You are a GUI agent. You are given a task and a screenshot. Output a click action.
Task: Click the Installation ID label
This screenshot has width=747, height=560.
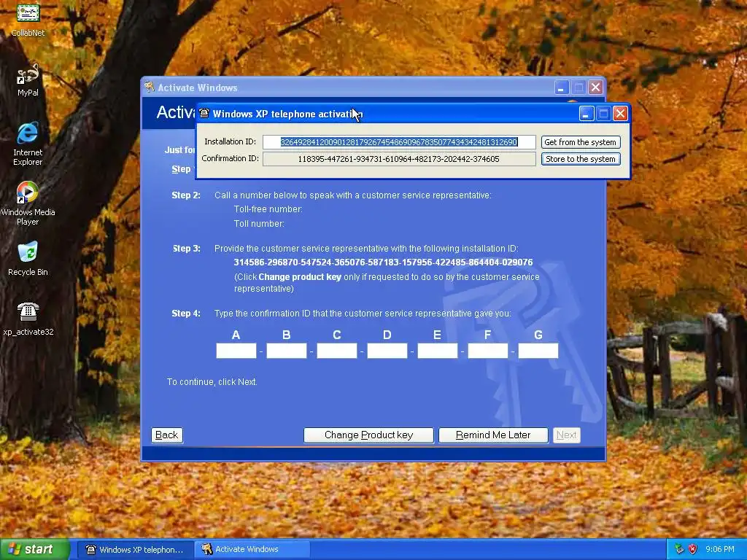coord(230,141)
